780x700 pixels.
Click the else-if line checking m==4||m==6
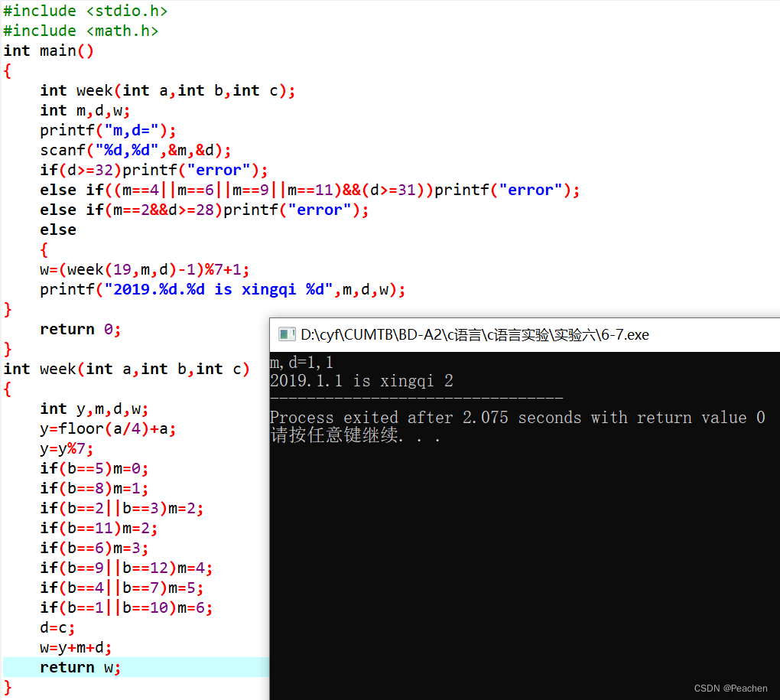pyautogui.click(x=310, y=190)
